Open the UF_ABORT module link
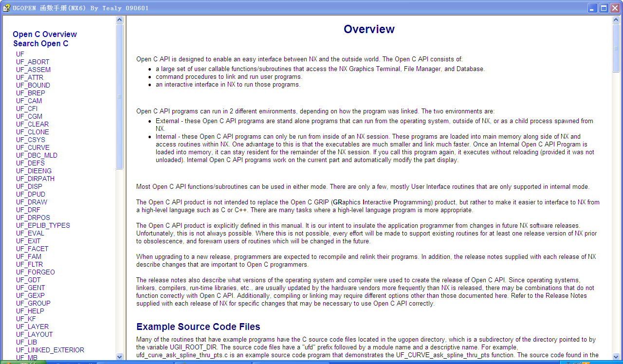623x364 pixels. 33,62
